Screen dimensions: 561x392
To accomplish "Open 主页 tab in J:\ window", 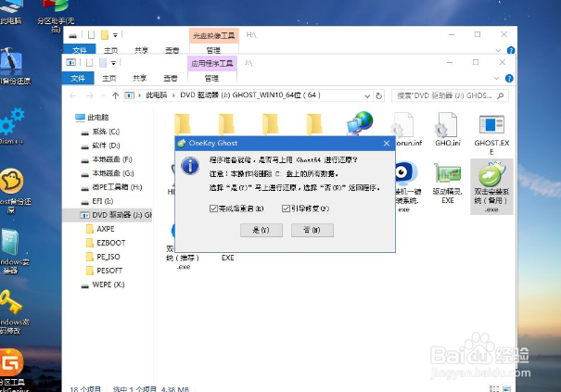I will 109,78.
